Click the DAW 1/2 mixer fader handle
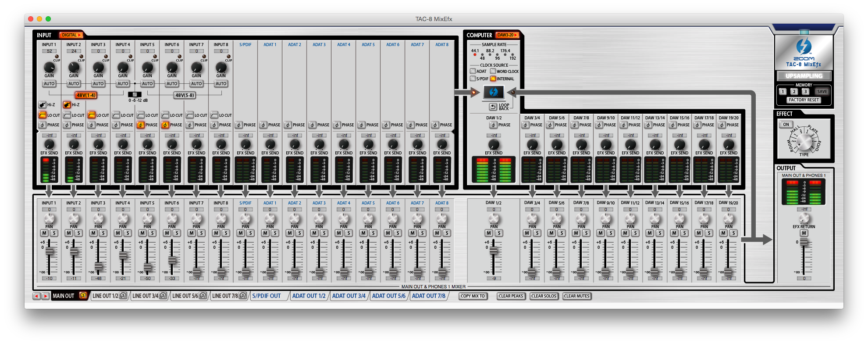 (x=494, y=251)
